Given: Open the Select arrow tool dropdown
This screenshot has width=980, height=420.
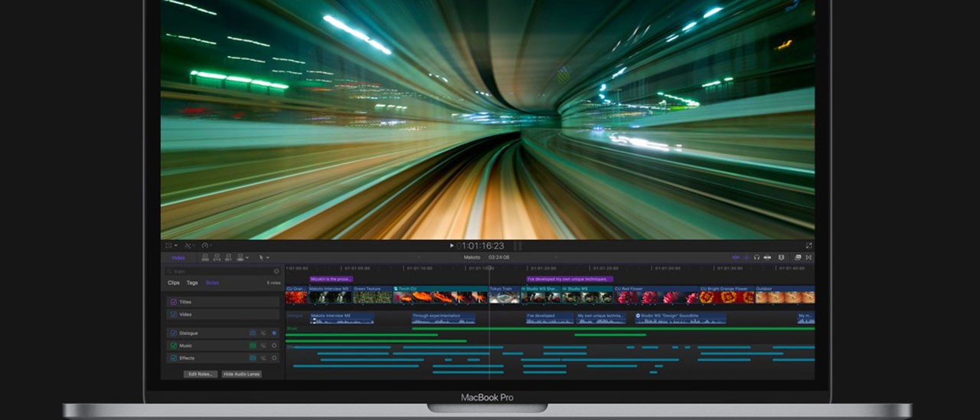Looking at the screenshot, I should (x=264, y=258).
